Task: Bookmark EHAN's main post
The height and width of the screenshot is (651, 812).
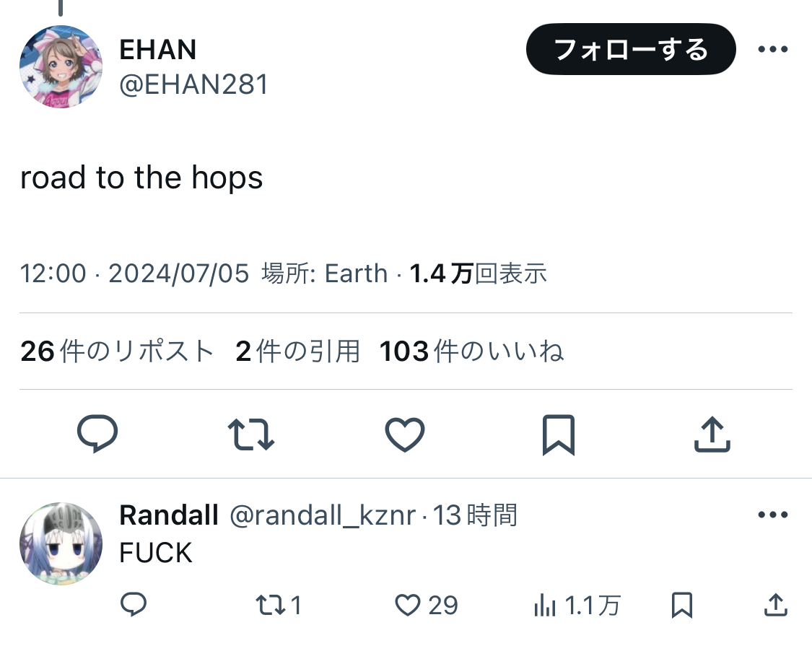Action: [x=558, y=434]
